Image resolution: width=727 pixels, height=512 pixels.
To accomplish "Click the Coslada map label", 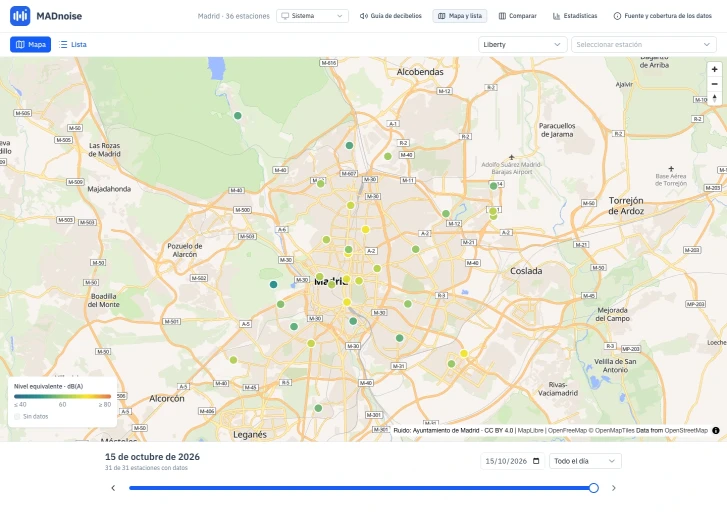I will (526, 271).
